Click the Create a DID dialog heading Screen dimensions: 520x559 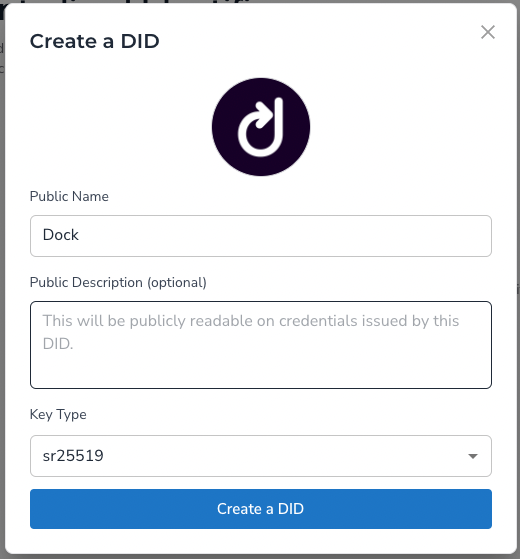[x=94, y=41]
